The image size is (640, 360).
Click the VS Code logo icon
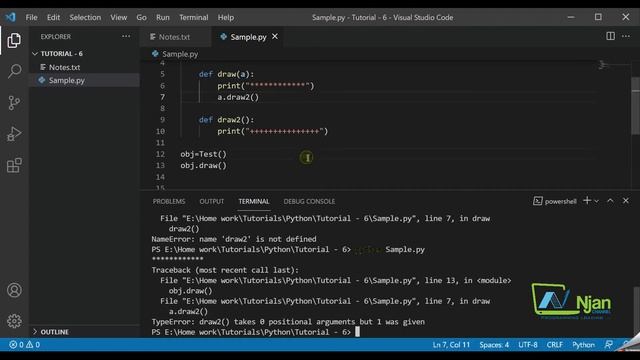(x=11, y=17)
